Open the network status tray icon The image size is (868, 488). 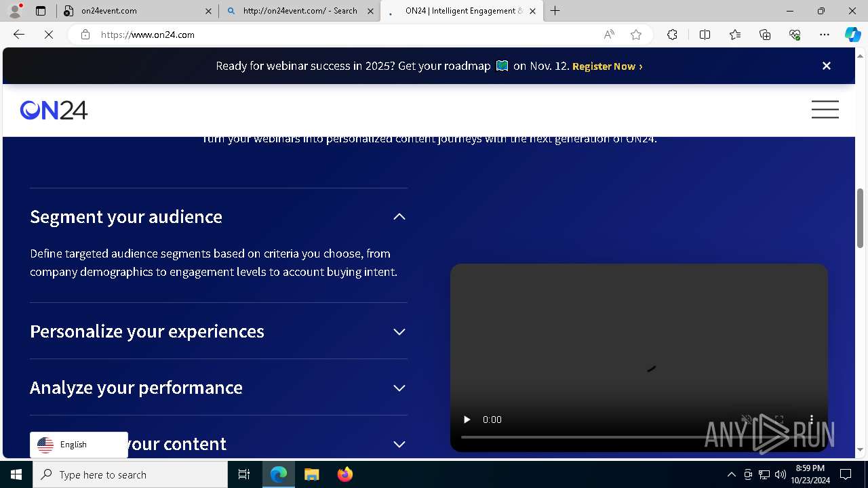pos(764,474)
